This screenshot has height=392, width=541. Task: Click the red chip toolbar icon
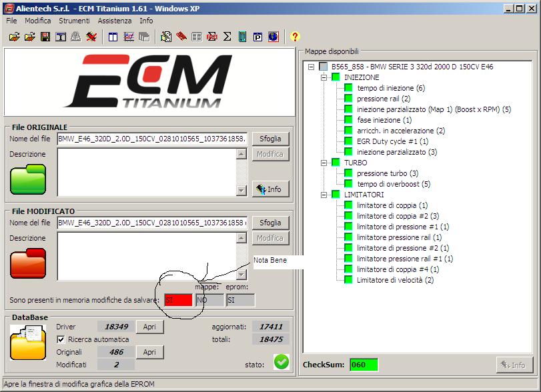pyautogui.click(x=181, y=37)
